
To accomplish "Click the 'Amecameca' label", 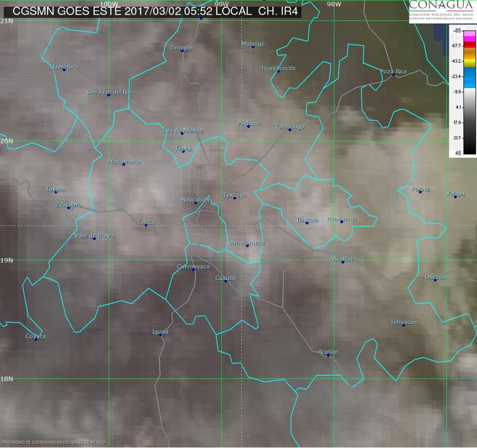I will 248,243.
